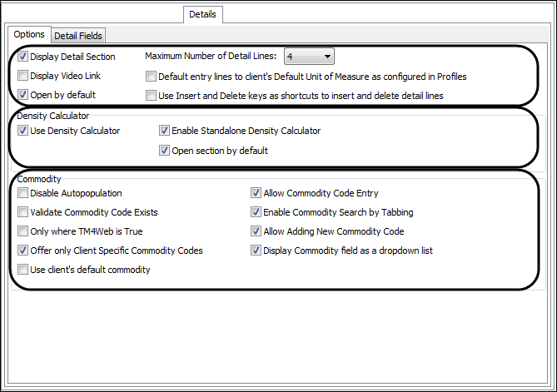Click the Density Calculator group label

coord(53,116)
